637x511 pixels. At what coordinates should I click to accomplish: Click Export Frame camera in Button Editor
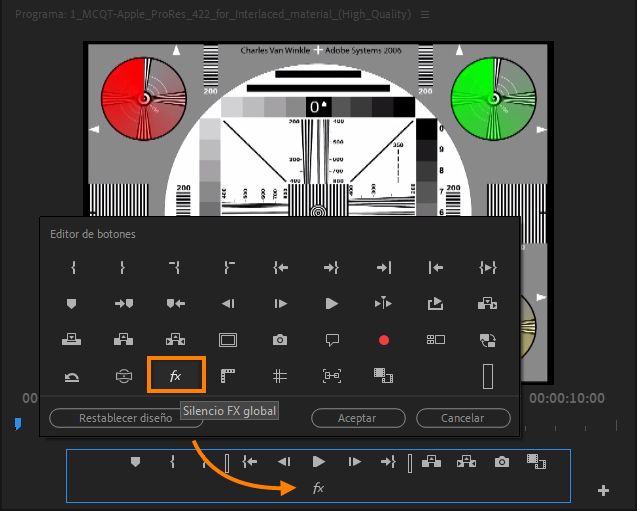280,340
